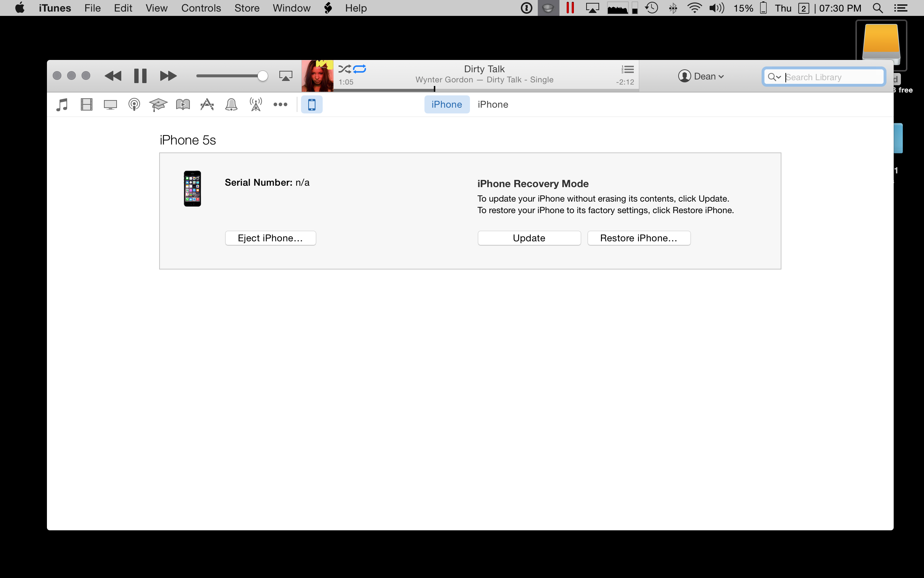
Task: Adjust the volume slider knob
Action: click(x=262, y=76)
